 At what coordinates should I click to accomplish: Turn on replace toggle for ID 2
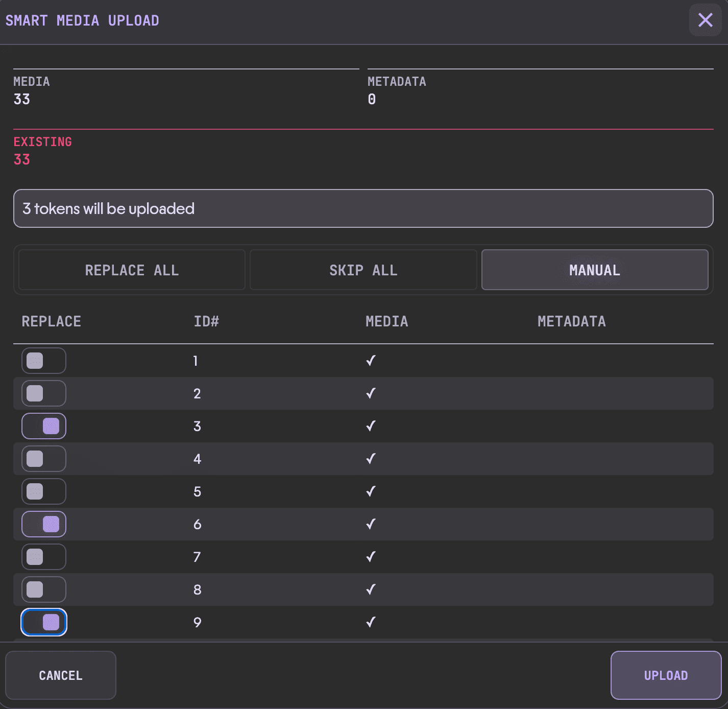pyautogui.click(x=44, y=393)
